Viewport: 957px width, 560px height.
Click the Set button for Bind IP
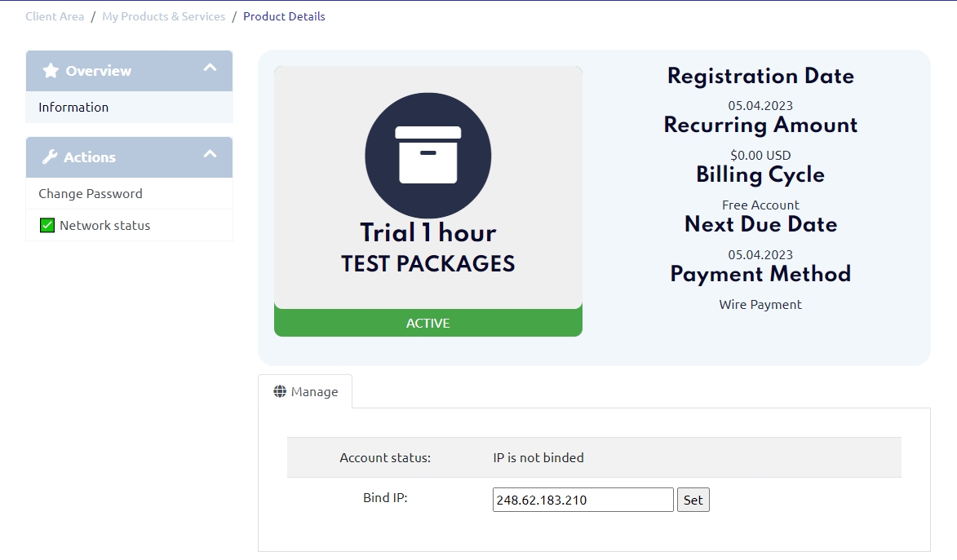coord(693,500)
